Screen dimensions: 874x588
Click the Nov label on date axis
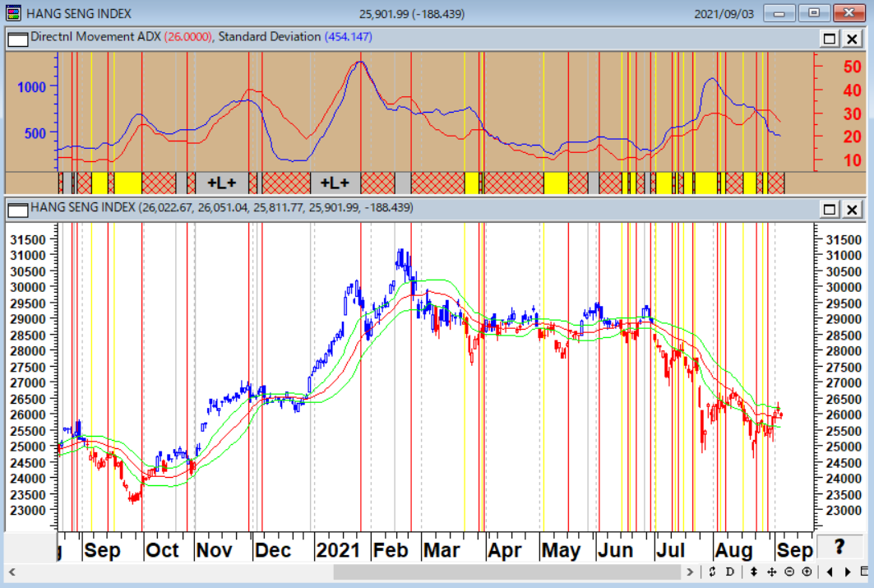(x=214, y=550)
